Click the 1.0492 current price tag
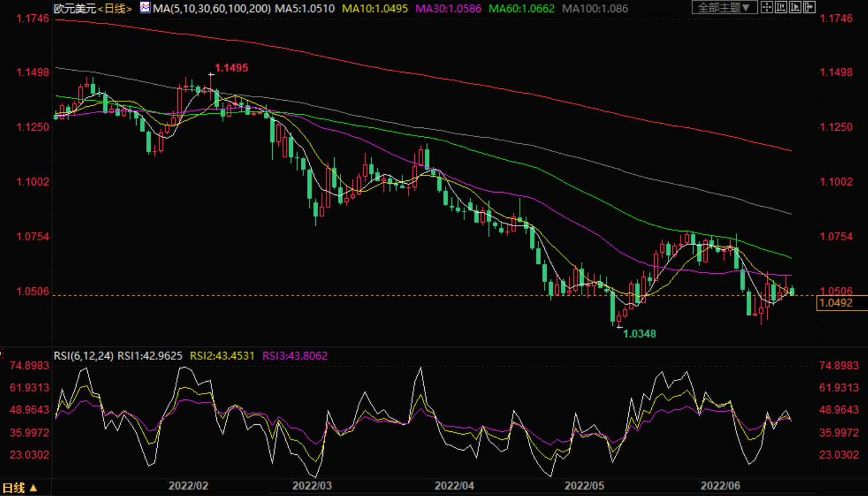The height and width of the screenshot is (496, 868). (836, 303)
